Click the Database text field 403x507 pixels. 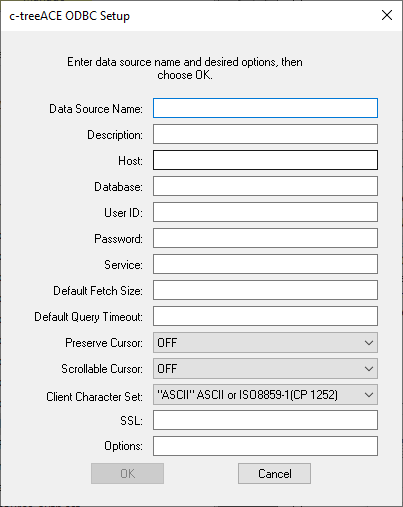[x=265, y=186]
